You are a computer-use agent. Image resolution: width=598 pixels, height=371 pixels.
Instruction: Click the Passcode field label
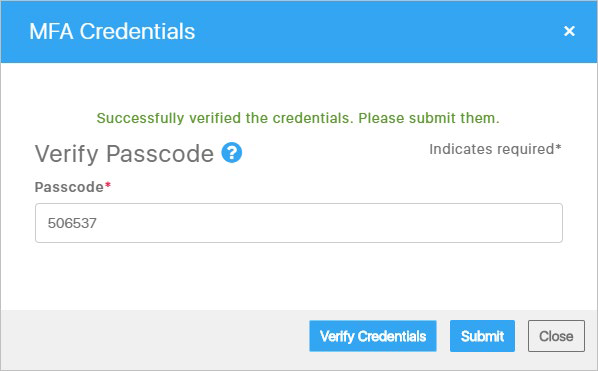click(69, 187)
